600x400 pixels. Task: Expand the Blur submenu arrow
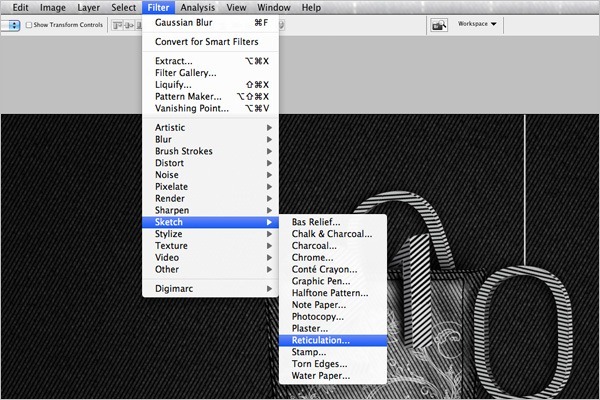point(269,139)
